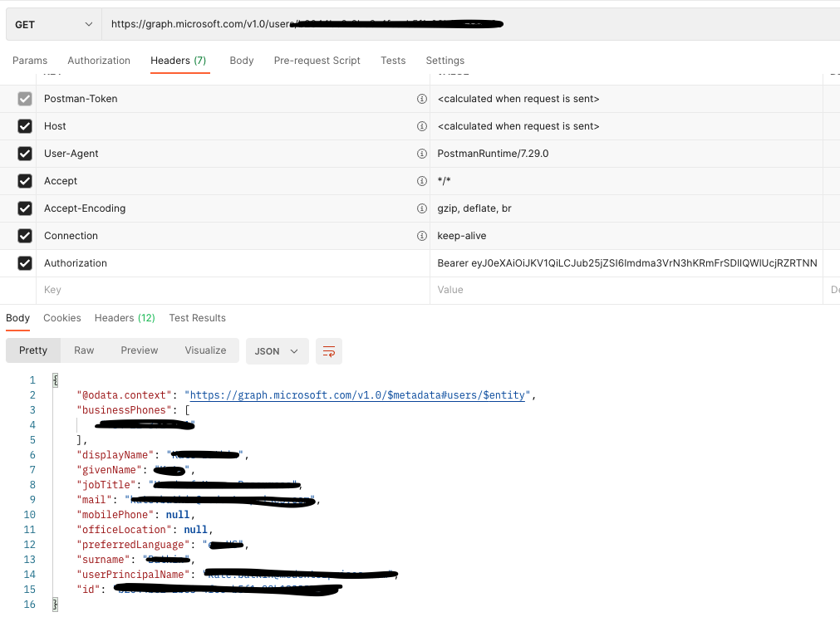This screenshot has width=840, height=617.
Task: Select the PostmanRuntime/7.29.0 value
Action: (x=493, y=153)
